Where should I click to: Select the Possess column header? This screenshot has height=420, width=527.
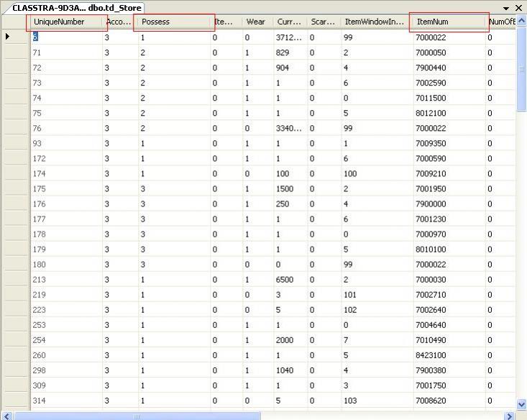click(174, 22)
